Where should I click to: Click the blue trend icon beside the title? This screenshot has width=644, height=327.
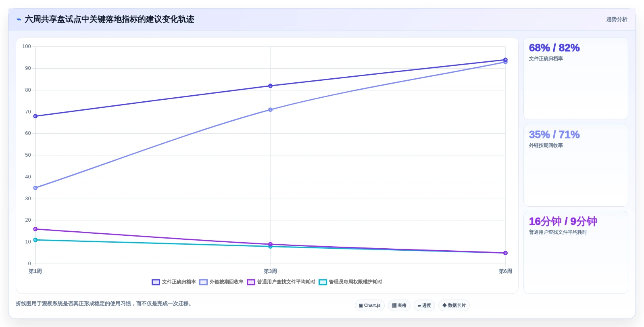(19, 19)
